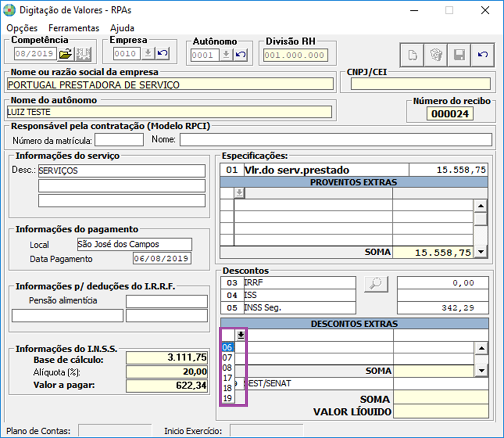Screen dimensions: 504x438
Task: Click the Número do recibo field 000024
Action: (450, 114)
